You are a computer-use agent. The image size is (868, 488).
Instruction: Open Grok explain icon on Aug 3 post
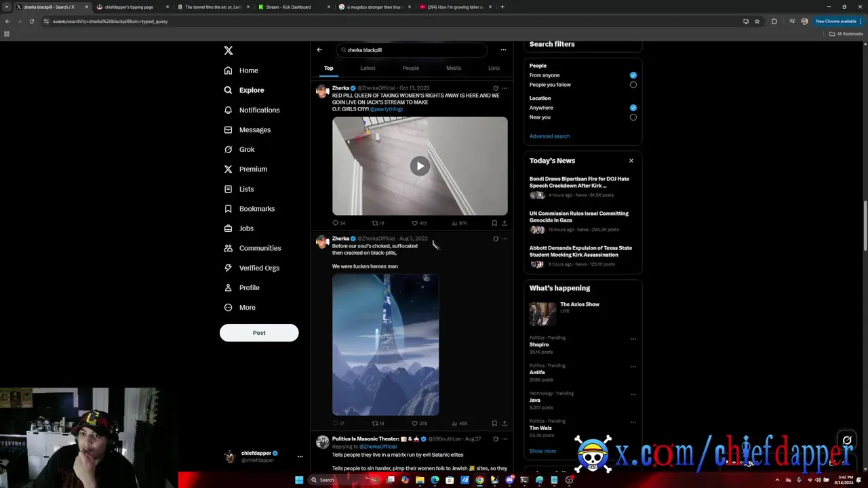click(496, 239)
